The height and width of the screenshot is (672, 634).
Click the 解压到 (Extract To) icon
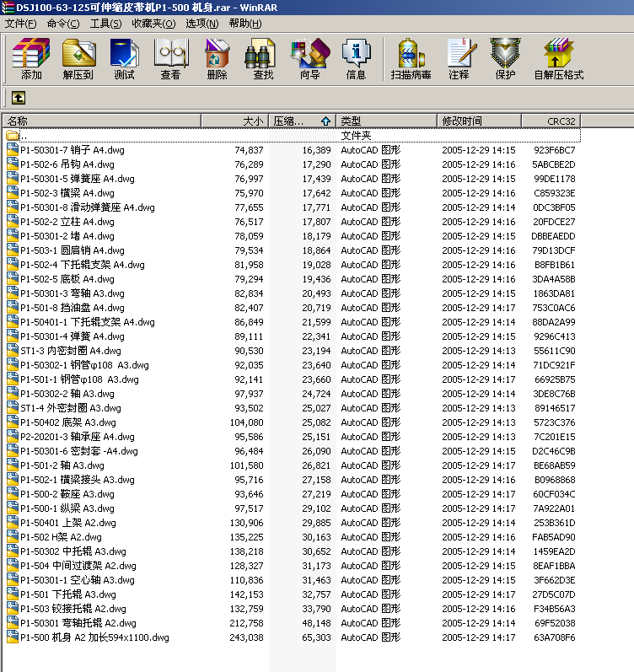[78, 58]
